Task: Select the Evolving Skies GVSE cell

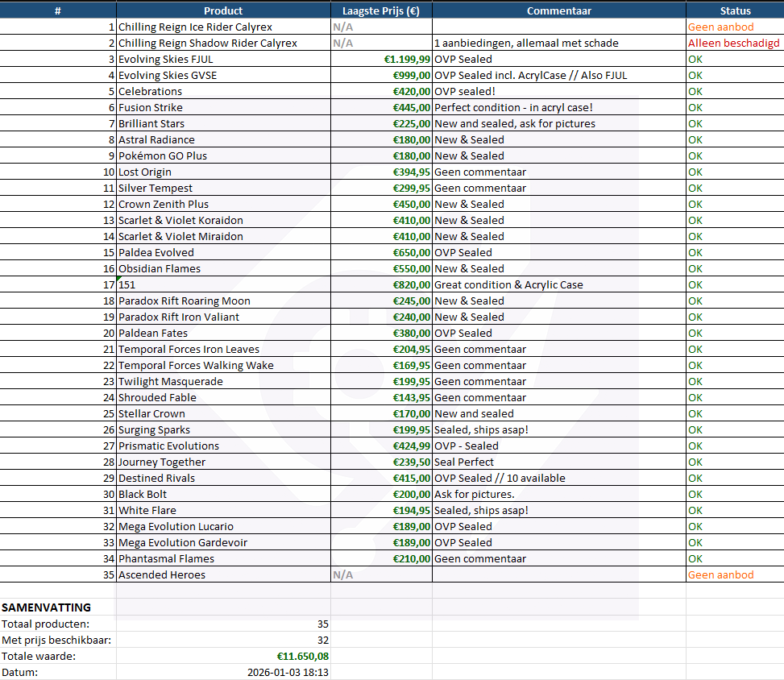Action: tap(223, 75)
